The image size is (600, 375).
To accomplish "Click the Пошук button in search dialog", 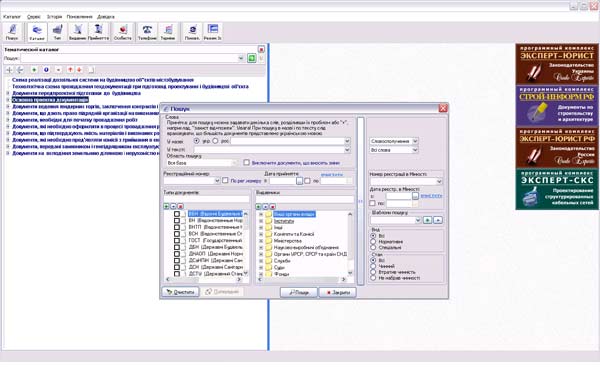I will point(299,292).
